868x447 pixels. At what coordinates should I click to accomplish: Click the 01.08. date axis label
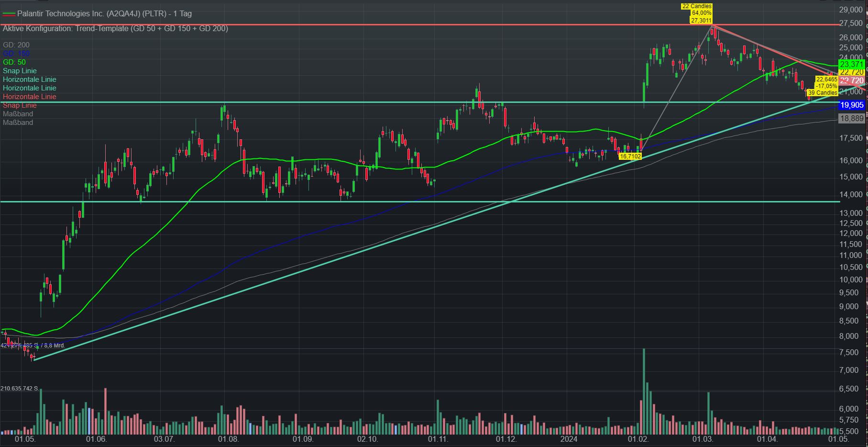click(x=228, y=439)
